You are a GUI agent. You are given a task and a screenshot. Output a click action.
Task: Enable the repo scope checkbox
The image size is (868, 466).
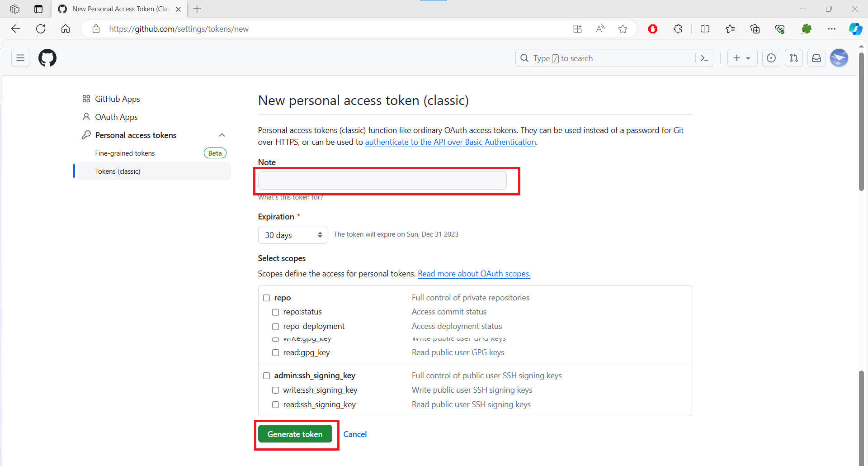pos(267,298)
